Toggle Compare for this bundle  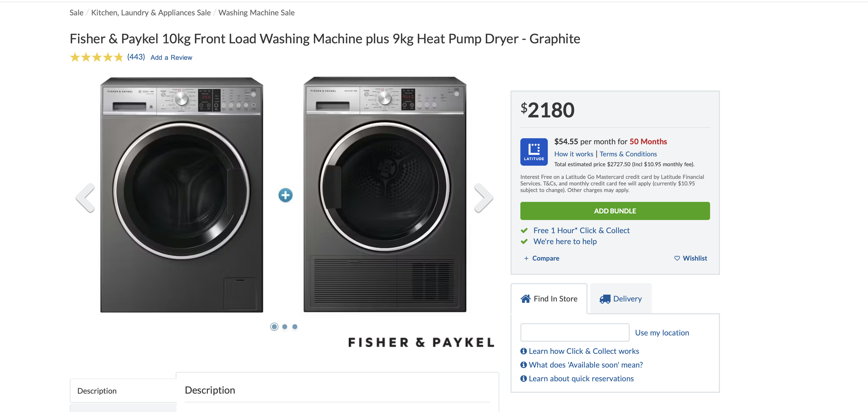click(542, 258)
